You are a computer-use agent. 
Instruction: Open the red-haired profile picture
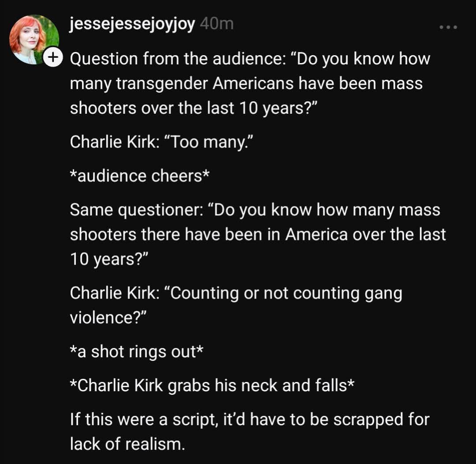[x=34, y=39]
